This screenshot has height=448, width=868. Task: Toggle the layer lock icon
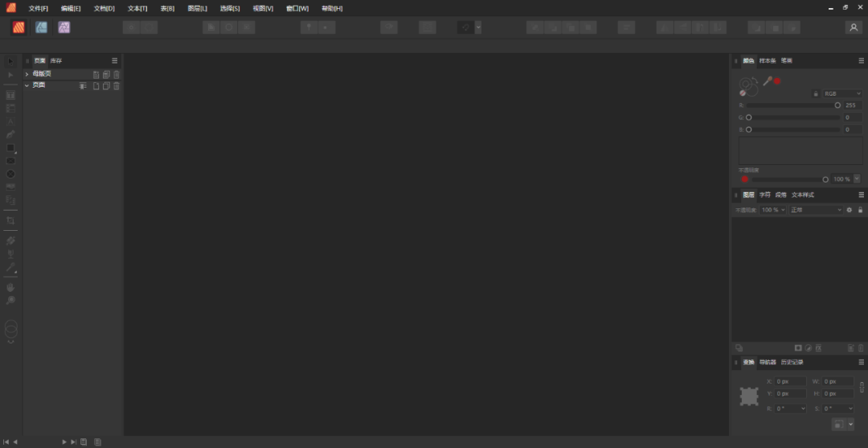[x=859, y=210]
